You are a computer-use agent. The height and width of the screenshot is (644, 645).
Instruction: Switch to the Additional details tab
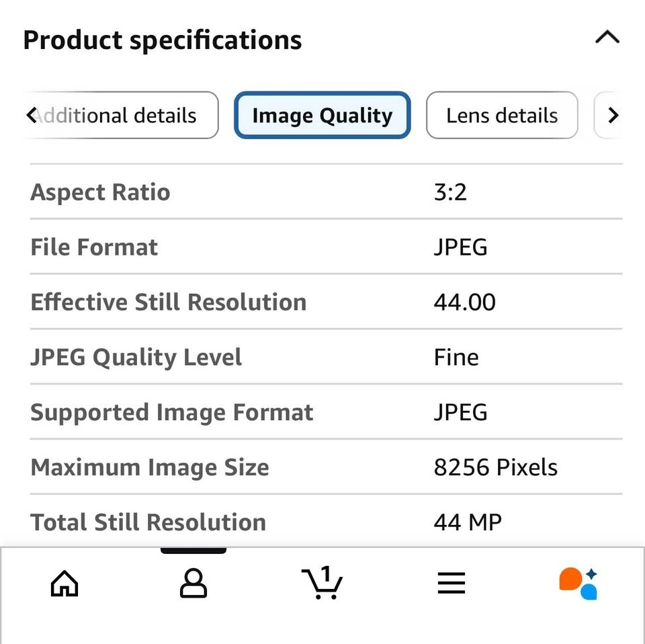(122, 115)
